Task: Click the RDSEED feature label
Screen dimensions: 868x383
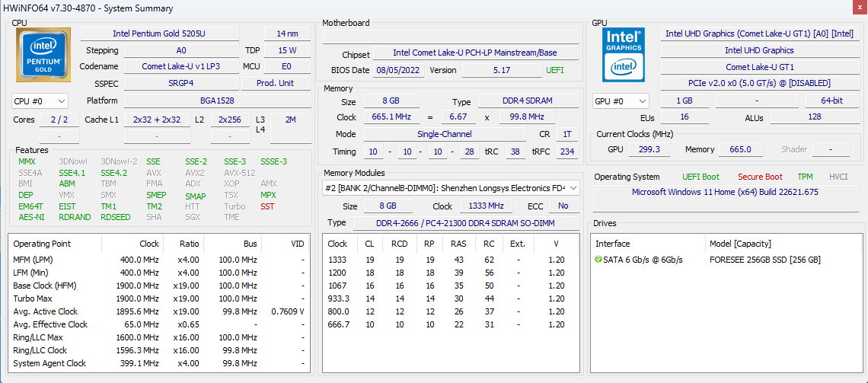Action: point(116,217)
